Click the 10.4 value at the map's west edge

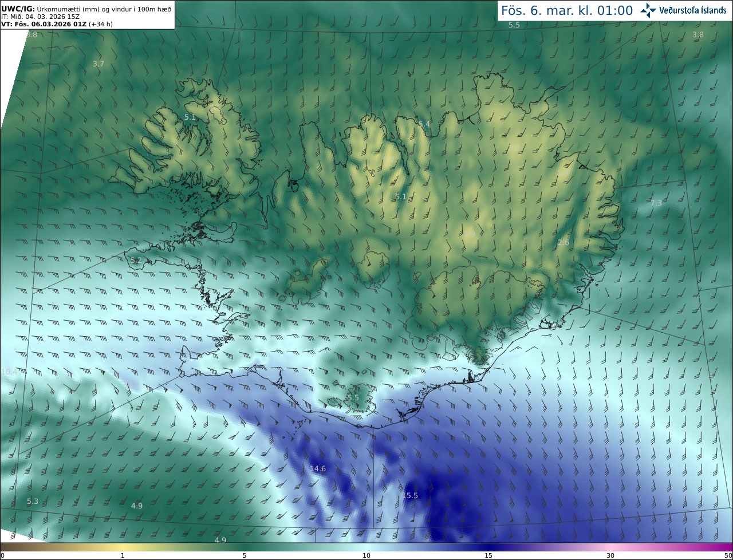coord(9,372)
